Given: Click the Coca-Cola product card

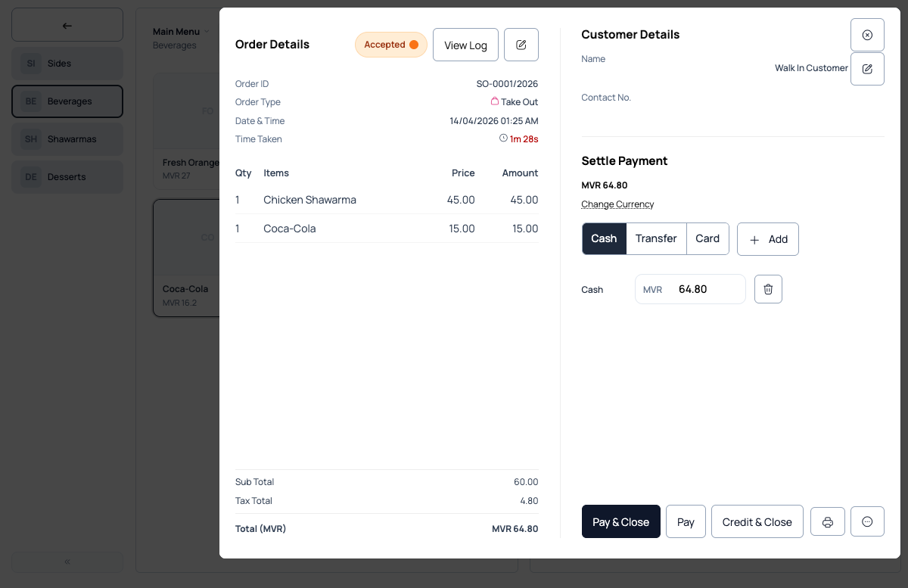Looking at the screenshot, I should pyautogui.click(x=186, y=258).
